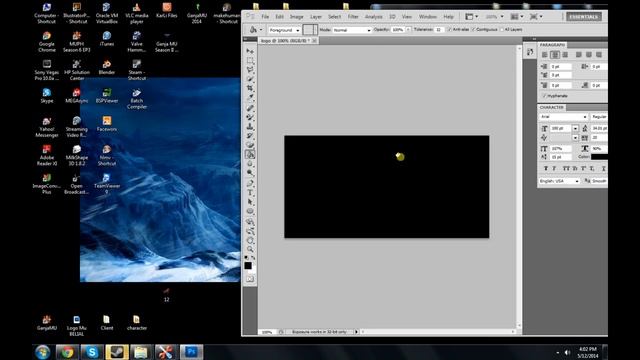
Task: Click Windows Start button
Action: pos(42,352)
